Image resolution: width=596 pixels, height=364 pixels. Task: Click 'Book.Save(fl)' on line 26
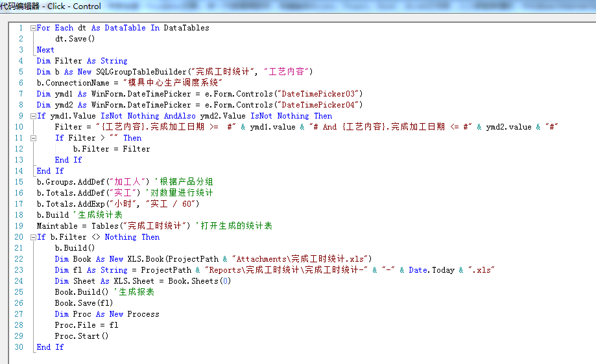point(84,303)
